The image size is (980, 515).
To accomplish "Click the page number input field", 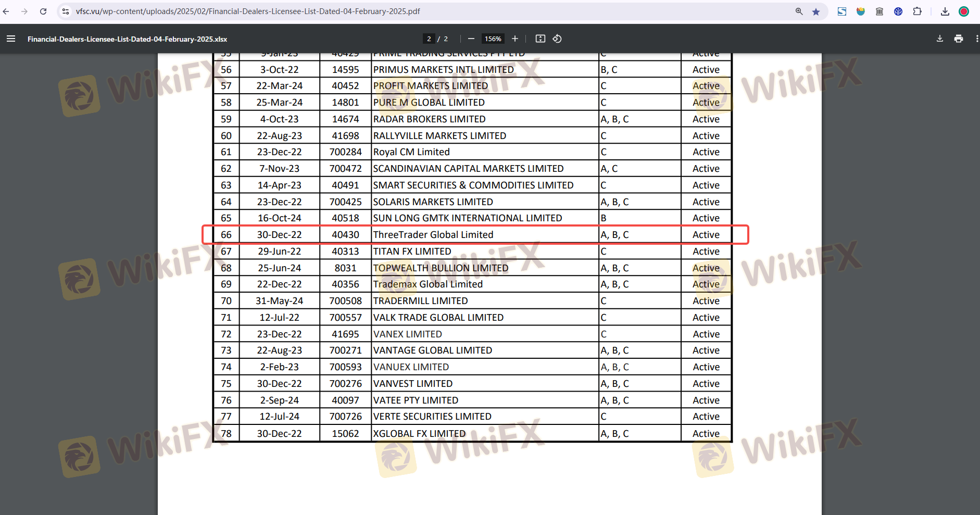I will [x=429, y=39].
